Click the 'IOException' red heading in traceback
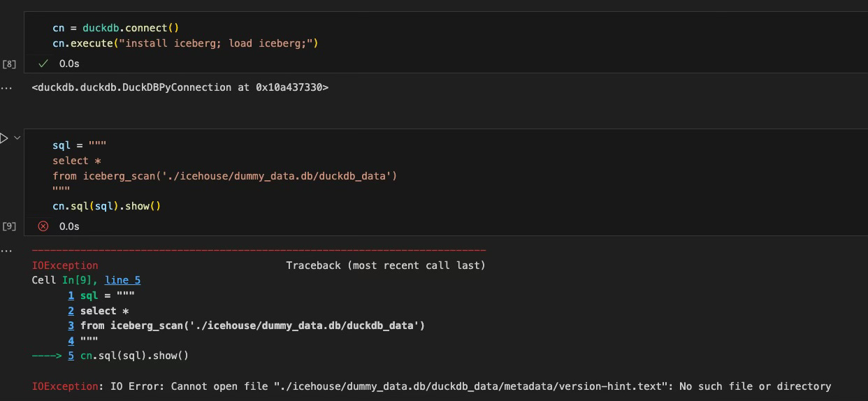The width and height of the screenshot is (868, 401). coord(65,265)
